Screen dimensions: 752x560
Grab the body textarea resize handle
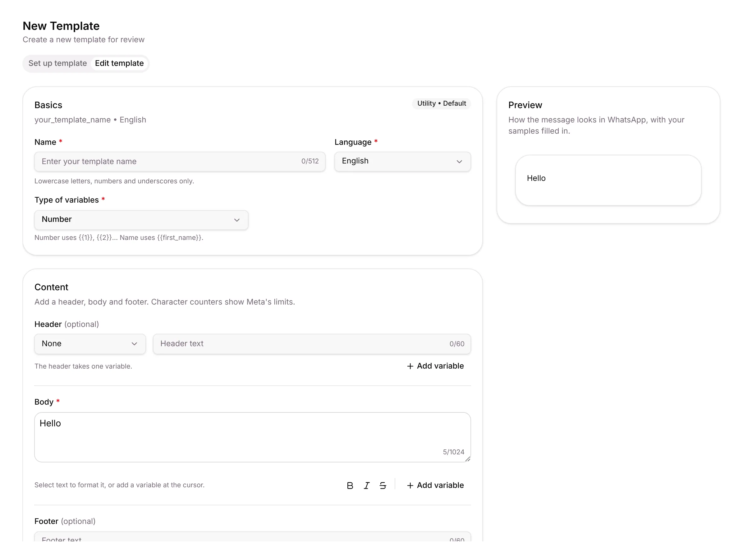coord(468,459)
